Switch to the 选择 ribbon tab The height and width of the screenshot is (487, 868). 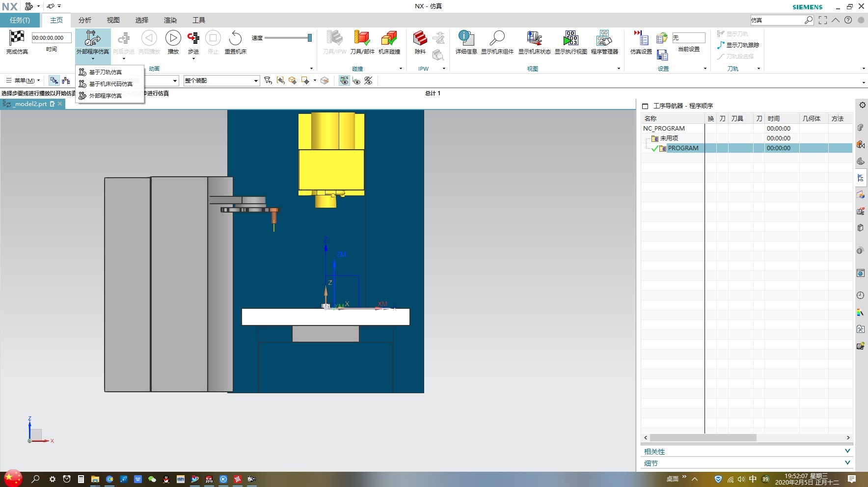[x=142, y=20]
